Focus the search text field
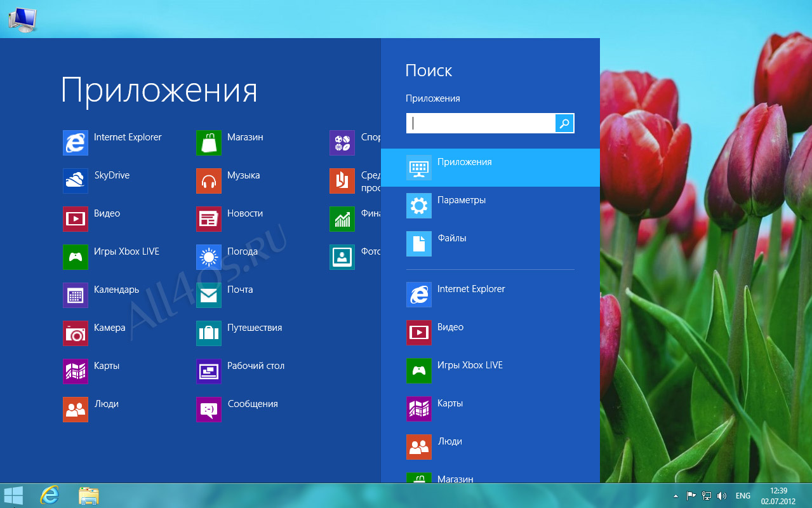Image resolution: width=812 pixels, height=508 pixels. point(481,123)
